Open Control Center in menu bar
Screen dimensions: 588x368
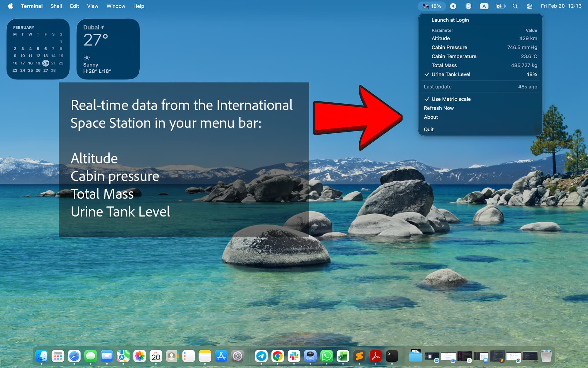tap(530, 6)
